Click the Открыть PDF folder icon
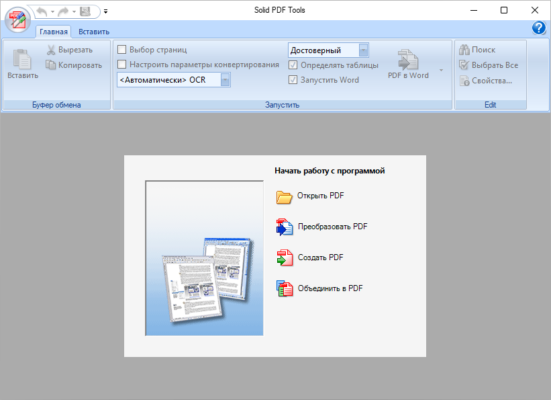This screenshot has width=551, height=400. coord(284,197)
